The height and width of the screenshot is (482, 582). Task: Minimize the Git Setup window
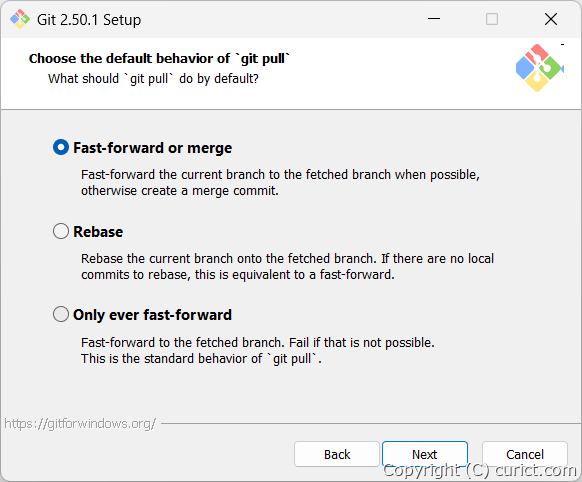click(434, 19)
